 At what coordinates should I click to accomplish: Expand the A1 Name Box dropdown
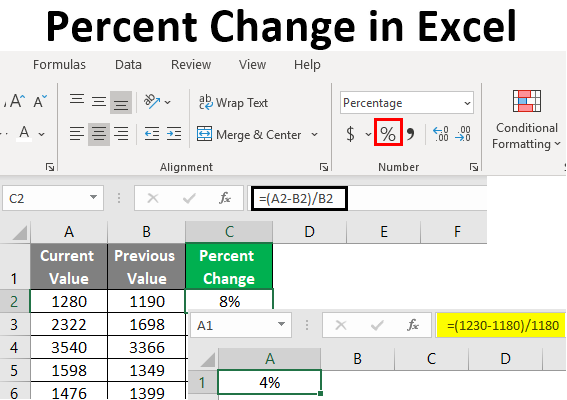click(281, 324)
